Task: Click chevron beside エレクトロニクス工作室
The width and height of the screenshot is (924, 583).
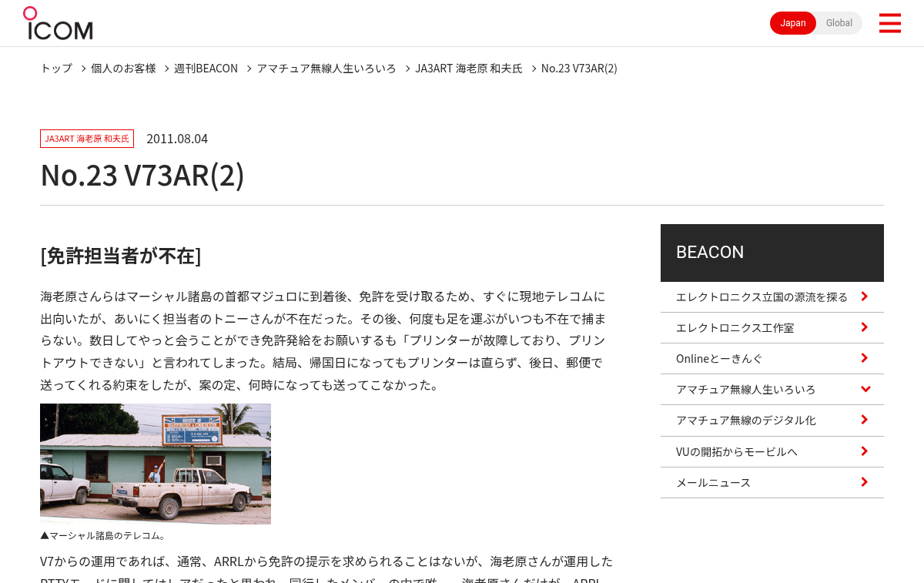Action: point(865,327)
